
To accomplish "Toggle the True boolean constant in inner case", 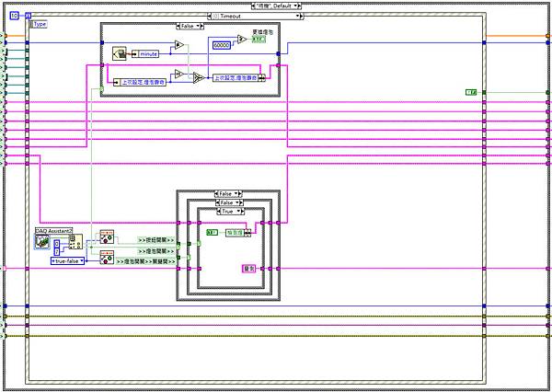I will 212,233.
